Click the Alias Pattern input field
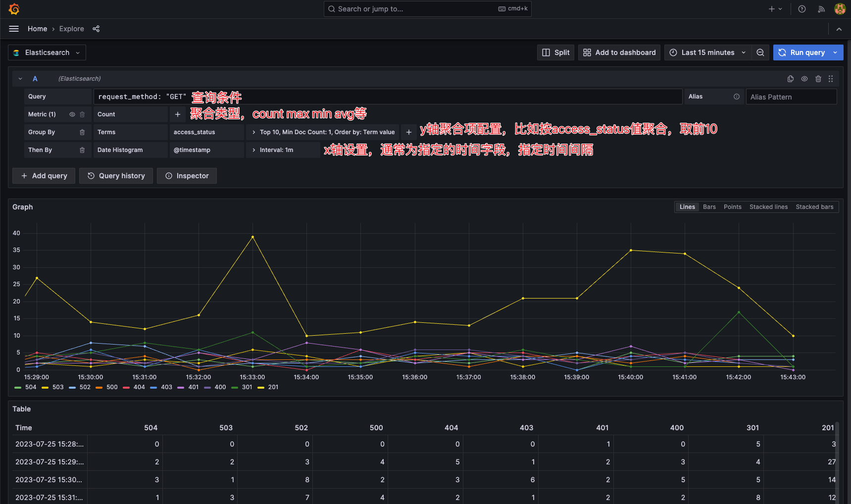This screenshot has width=851, height=504. [791, 97]
